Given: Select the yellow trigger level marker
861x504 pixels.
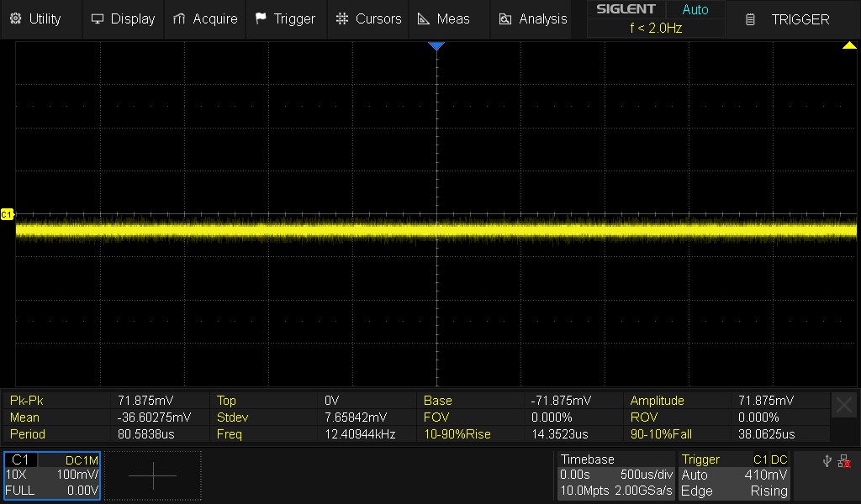Looking at the screenshot, I should tap(849, 45).
